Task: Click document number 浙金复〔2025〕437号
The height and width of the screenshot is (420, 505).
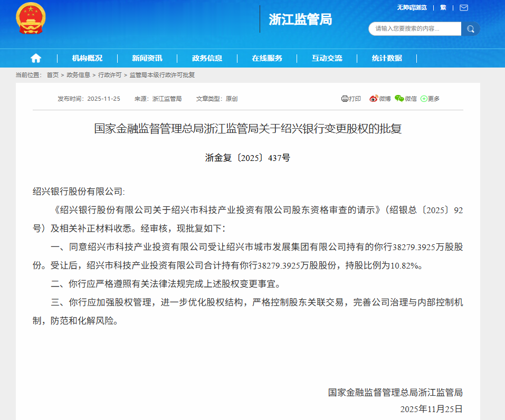Action: [x=247, y=158]
